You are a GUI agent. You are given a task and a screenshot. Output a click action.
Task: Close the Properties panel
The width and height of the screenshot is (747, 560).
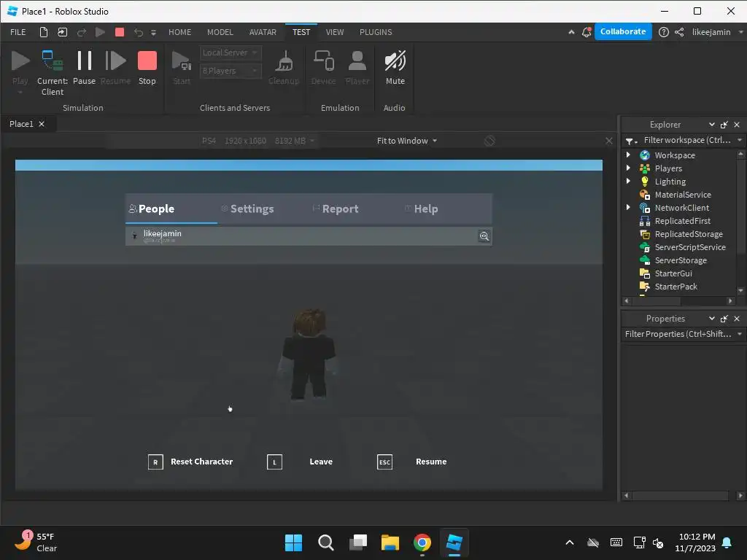pos(737,319)
